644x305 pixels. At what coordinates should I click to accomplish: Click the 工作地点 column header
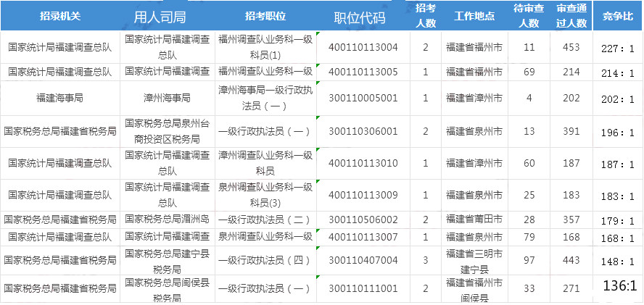coord(474,17)
